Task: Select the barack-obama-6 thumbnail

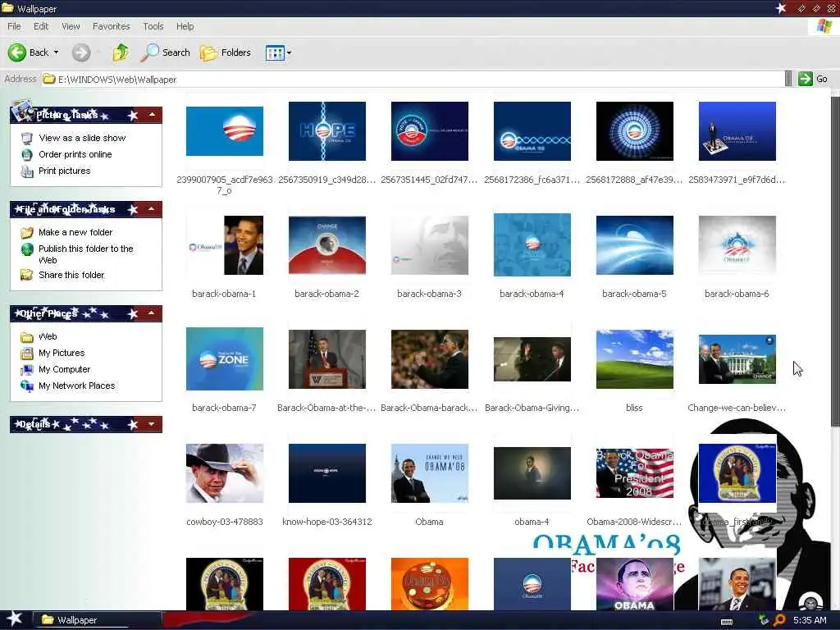Action: pos(737,245)
